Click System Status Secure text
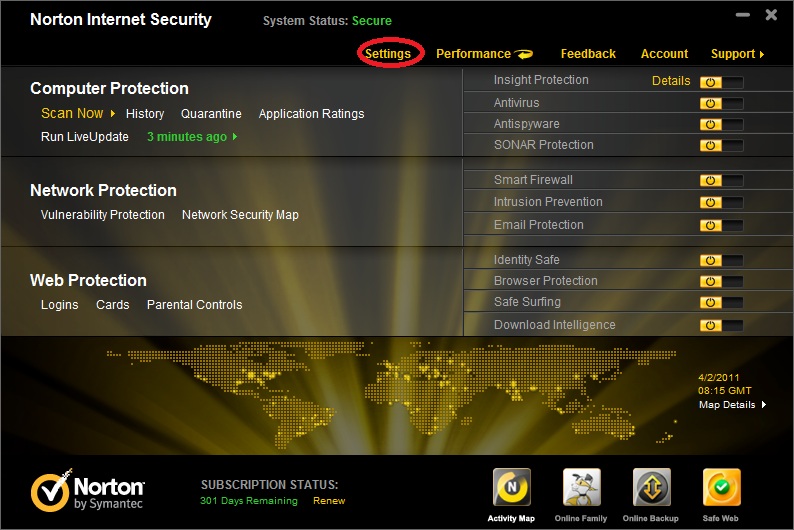This screenshot has width=794, height=530. (327, 21)
